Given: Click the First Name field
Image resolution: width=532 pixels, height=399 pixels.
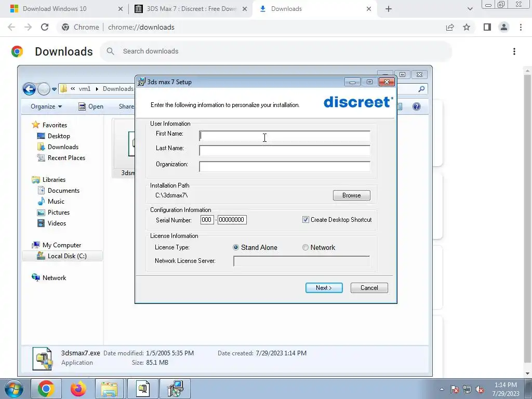Looking at the screenshot, I should (x=285, y=136).
